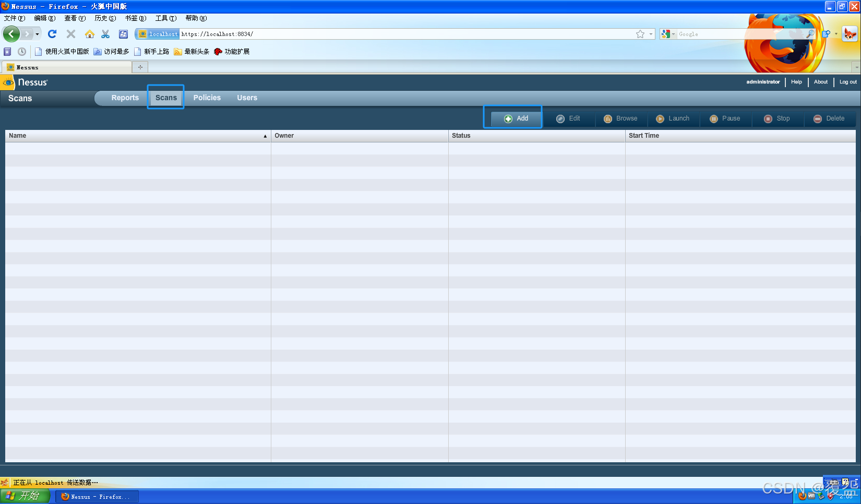861x504 pixels.
Task: Sort the table by Start Time column
Action: (x=740, y=136)
